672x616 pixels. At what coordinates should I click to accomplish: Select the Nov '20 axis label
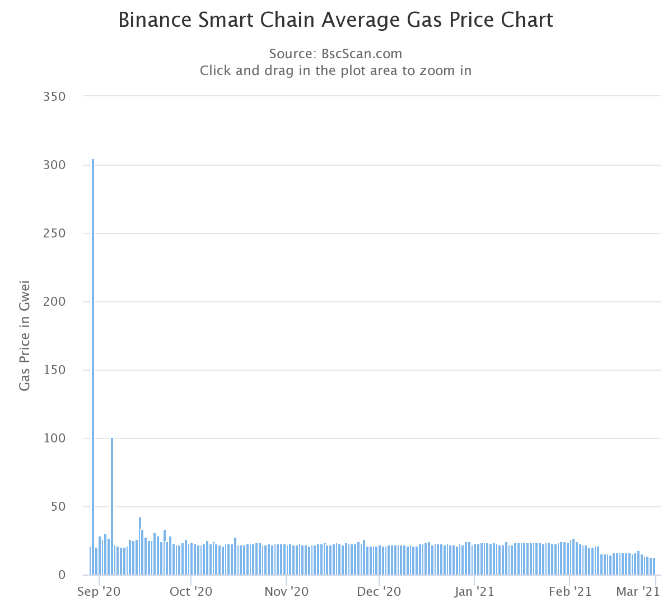coord(286,591)
